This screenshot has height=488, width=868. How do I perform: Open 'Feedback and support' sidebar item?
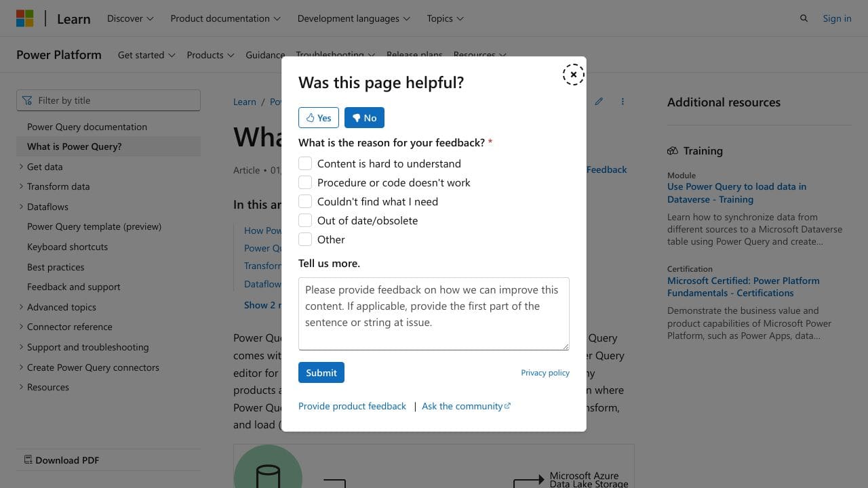(x=74, y=287)
